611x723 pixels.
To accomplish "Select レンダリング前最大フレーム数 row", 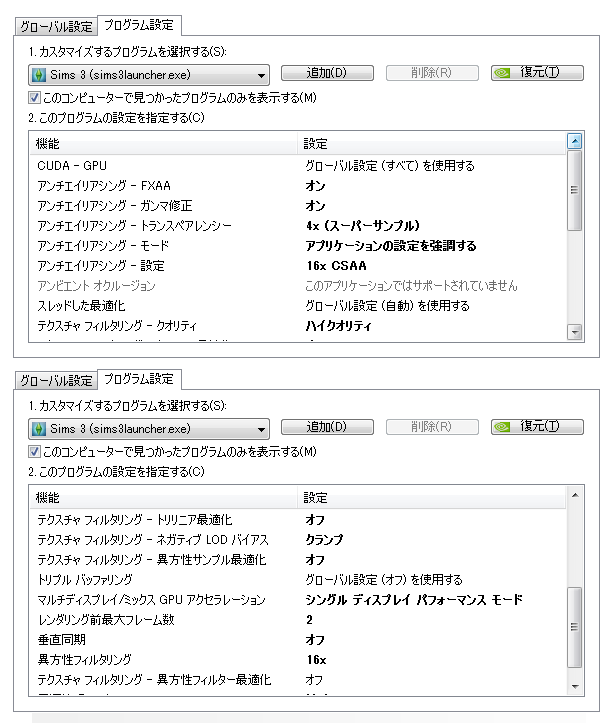I will click(x=298, y=620).
